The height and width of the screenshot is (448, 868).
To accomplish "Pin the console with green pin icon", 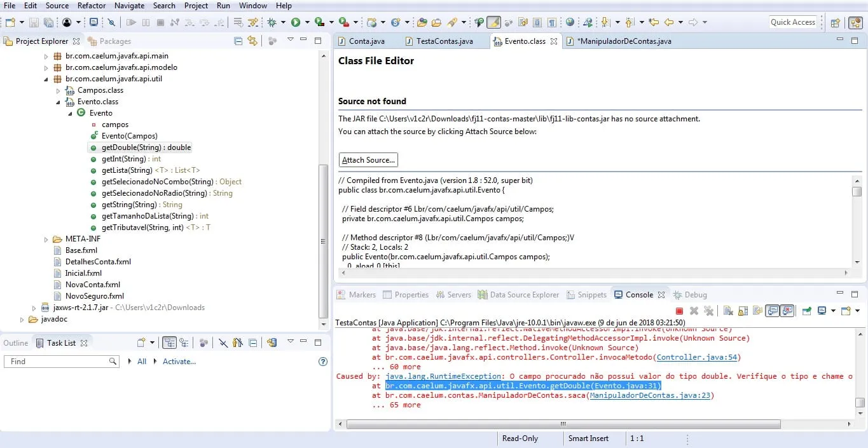I will [806, 311].
